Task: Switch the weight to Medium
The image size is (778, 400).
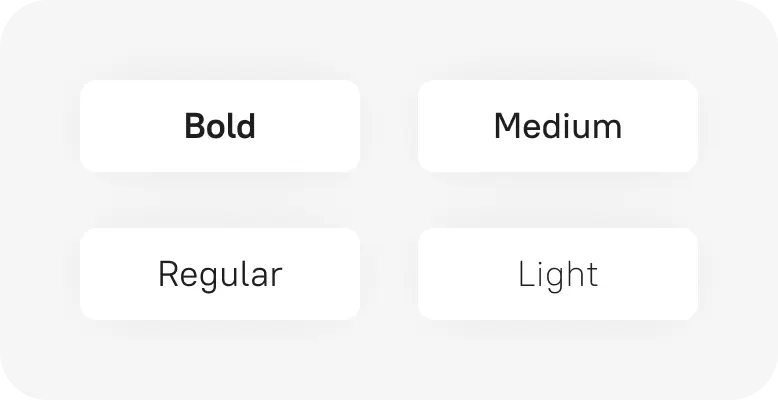Action: pyautogui.click(x=558, y=126)
